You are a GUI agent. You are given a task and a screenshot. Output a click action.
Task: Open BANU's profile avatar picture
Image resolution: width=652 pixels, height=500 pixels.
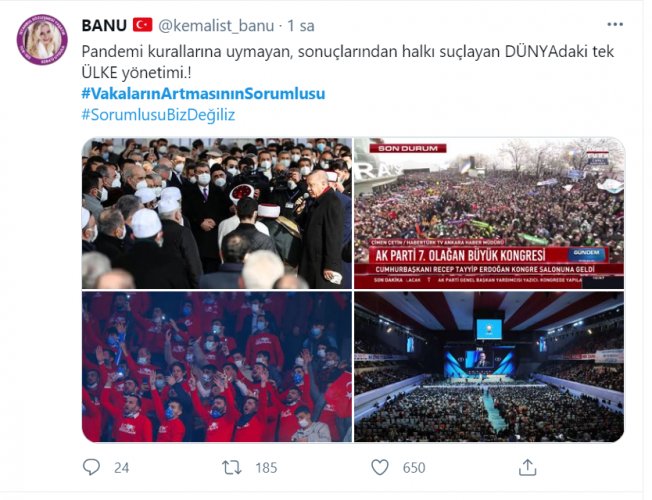(x=42, y=40)
